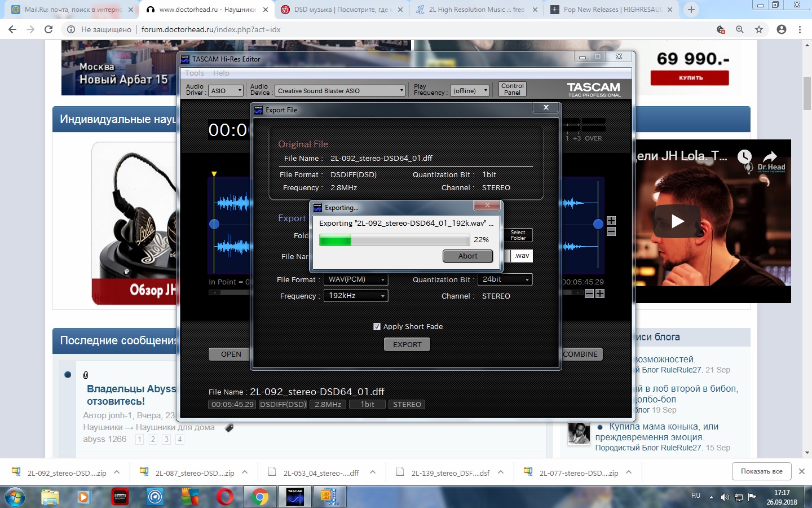
Task: Open the Windows Start menu
Action: pos(15,497)
